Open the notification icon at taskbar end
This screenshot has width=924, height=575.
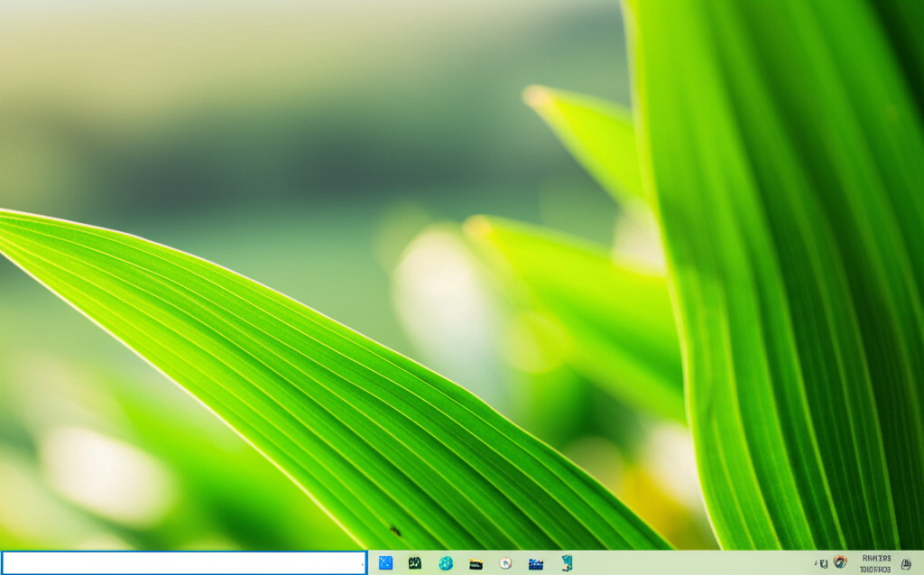coord(906,564)
